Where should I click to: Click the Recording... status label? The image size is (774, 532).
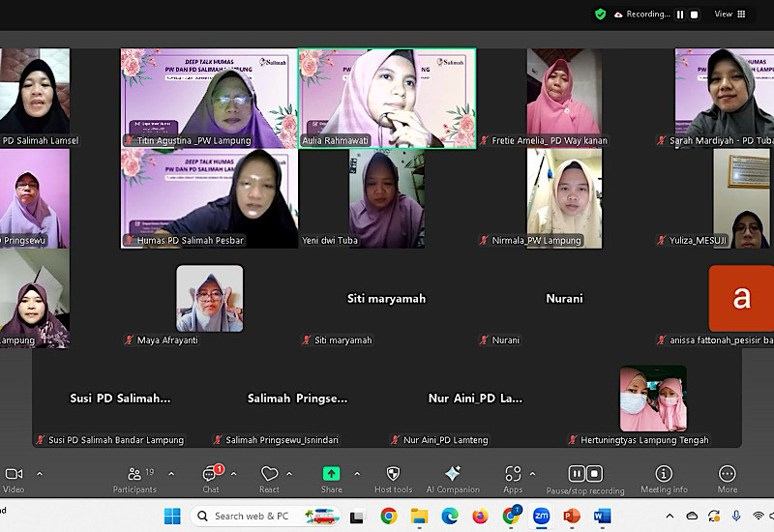(x=648, y=15)
